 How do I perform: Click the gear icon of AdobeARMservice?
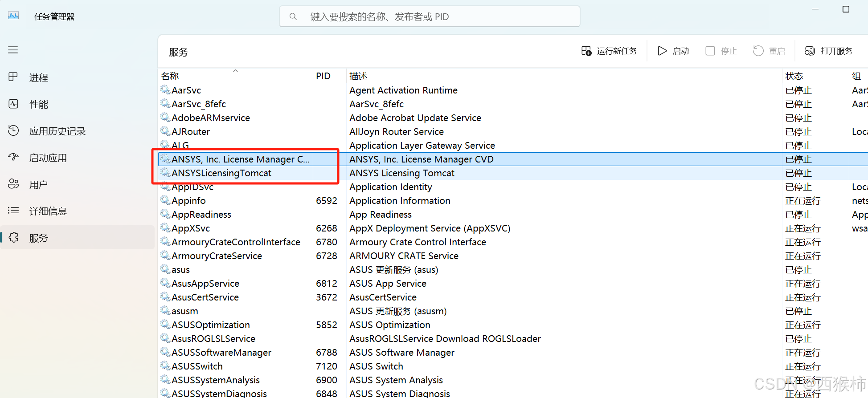click(x=165, y=118)
